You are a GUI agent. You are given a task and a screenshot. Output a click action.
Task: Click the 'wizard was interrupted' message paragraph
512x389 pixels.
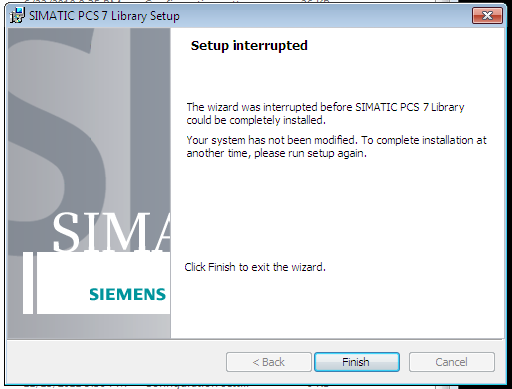[x=325, y=114]
